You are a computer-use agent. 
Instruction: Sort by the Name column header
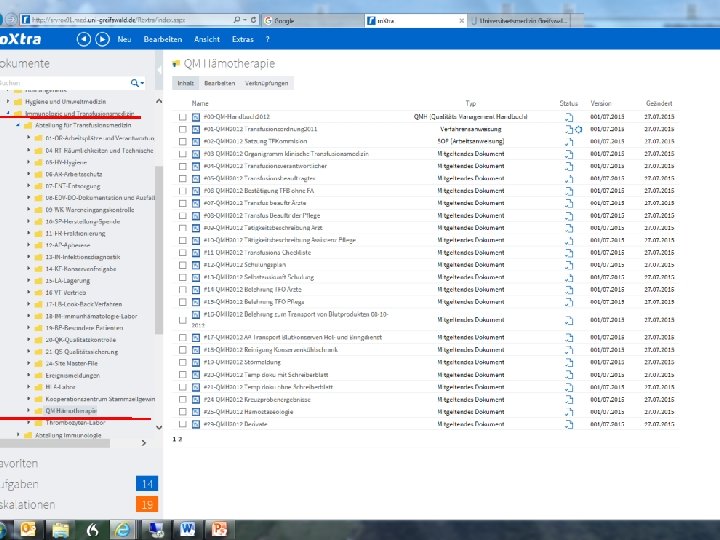coord(200,103)
